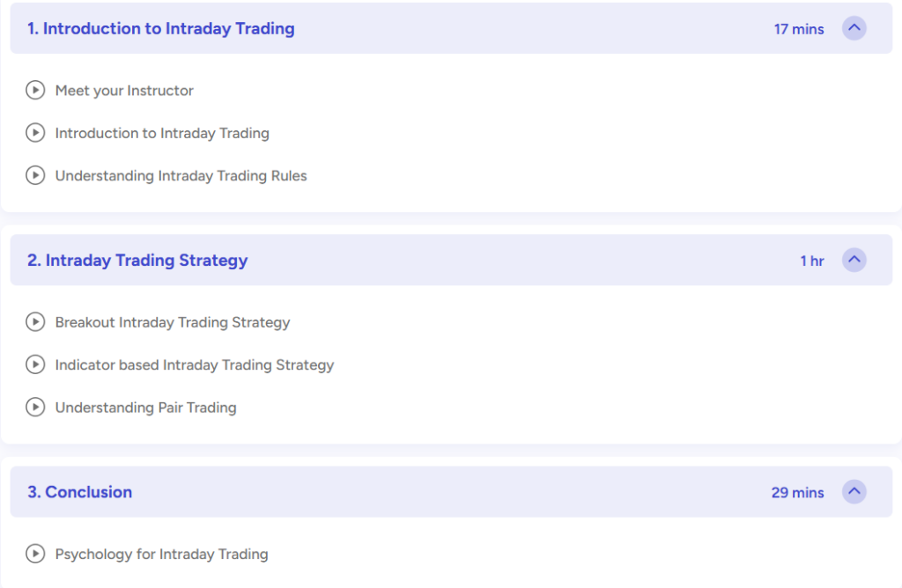Click the '2. Intraday Trading Strategy' header title

(x=137, y=261)
